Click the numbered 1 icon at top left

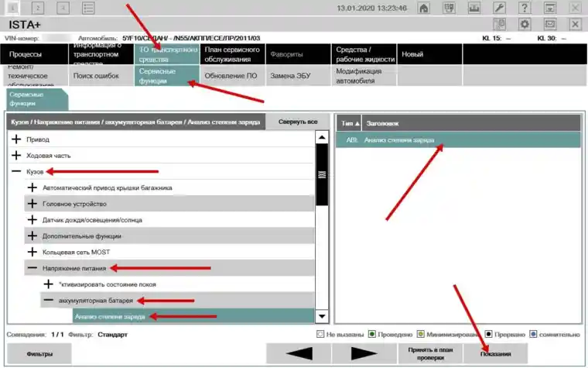12,8
